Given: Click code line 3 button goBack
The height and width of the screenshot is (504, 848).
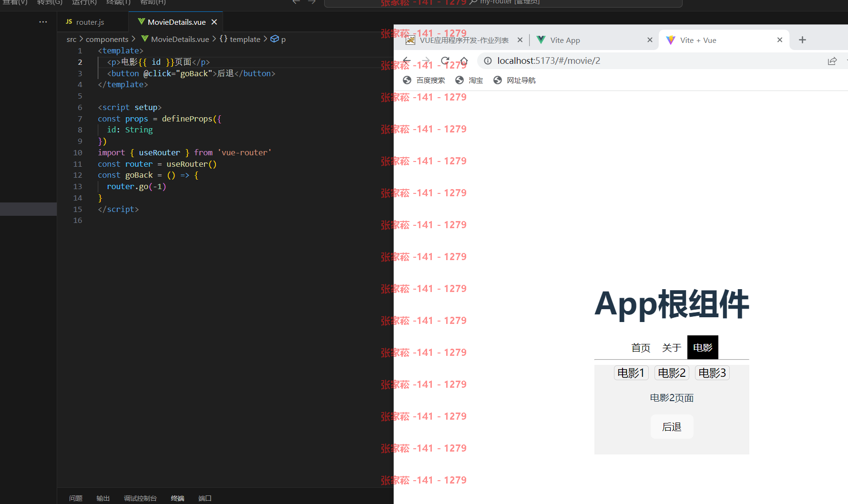Looking at the screenshot, I should (191, 73).
